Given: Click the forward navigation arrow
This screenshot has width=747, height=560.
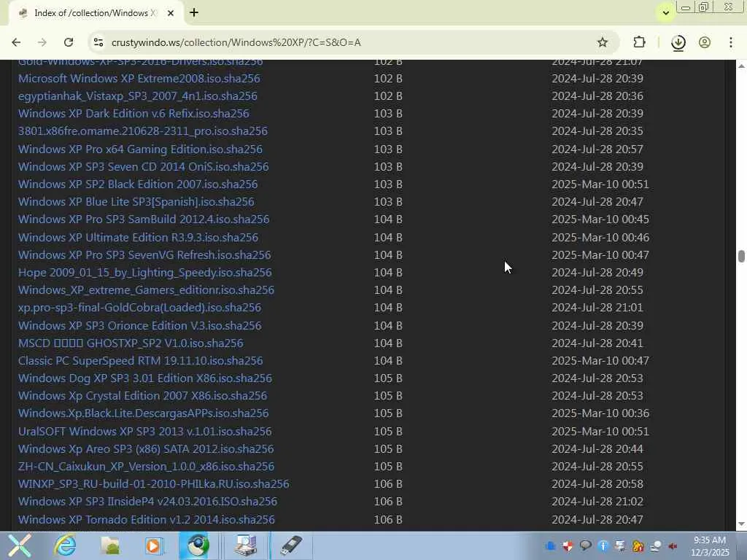Looking at the screenshot, I should (42, 42).
